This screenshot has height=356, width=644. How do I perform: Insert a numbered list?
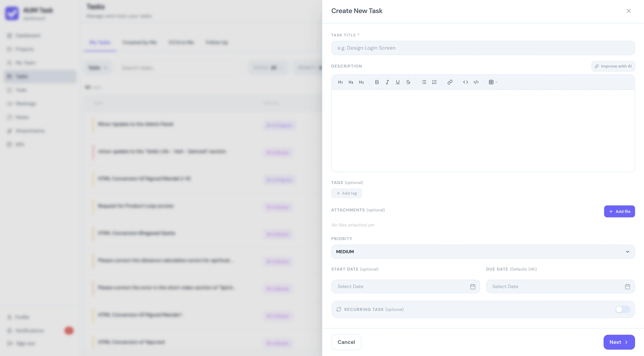click(434, 82)
